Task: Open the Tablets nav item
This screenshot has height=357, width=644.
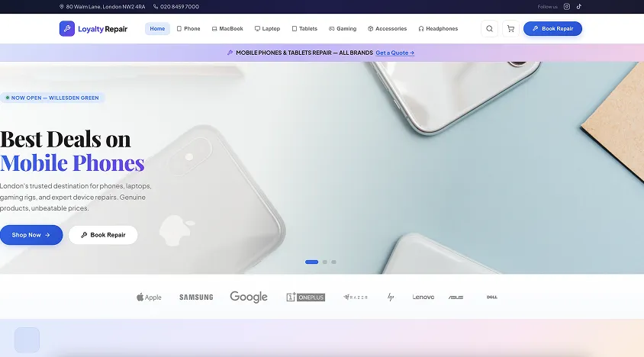Action: [x=304, y=29]
